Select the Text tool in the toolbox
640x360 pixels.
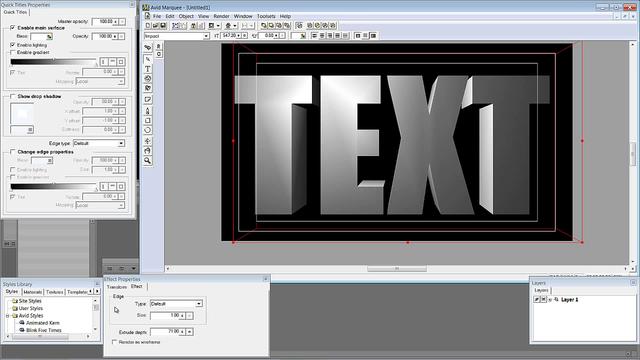(x=148, y=69)
